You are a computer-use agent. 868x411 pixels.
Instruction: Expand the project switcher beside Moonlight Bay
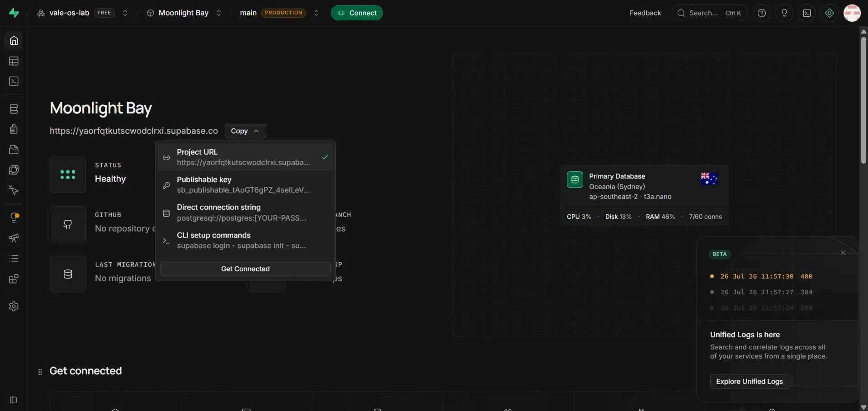click(x=219, y=13)
